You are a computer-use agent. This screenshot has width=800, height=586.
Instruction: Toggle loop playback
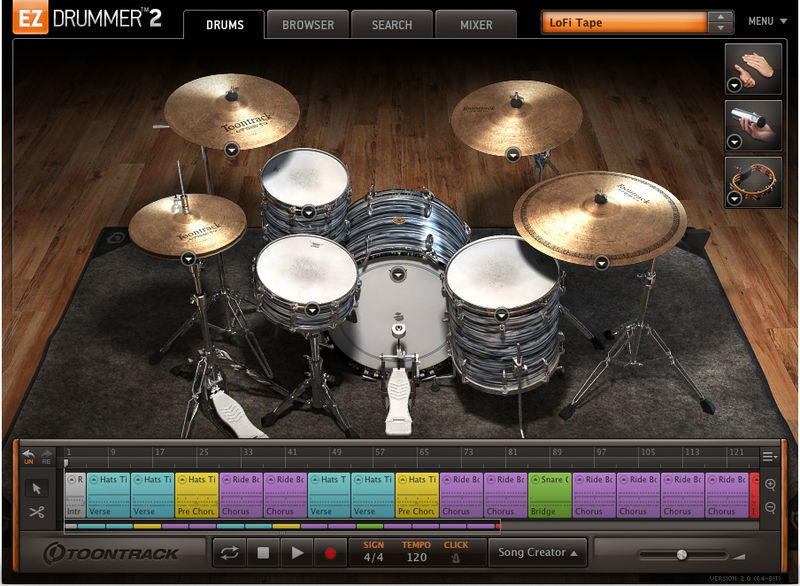click(230, 553)
